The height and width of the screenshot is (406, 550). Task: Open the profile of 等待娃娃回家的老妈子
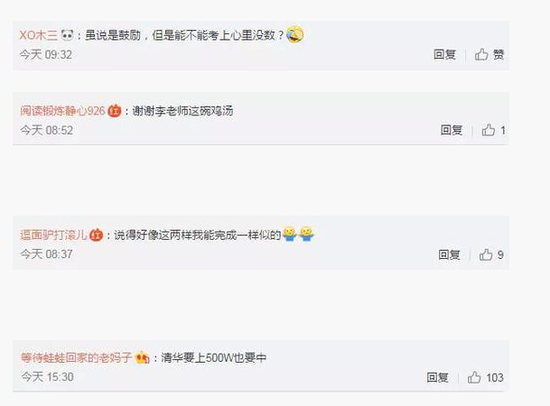76,358
